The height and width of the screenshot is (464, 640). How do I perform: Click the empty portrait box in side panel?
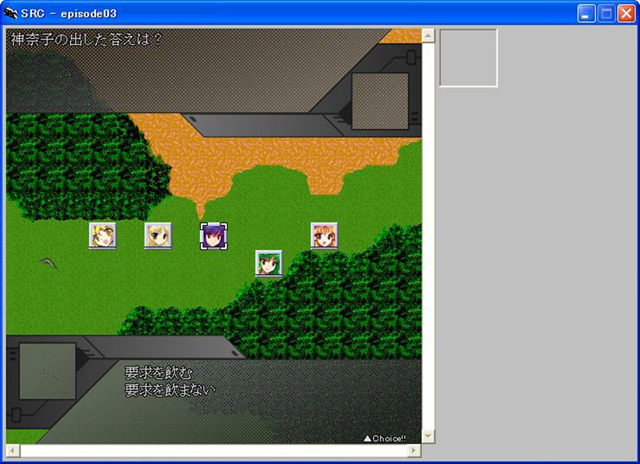(x=468, y=58)
